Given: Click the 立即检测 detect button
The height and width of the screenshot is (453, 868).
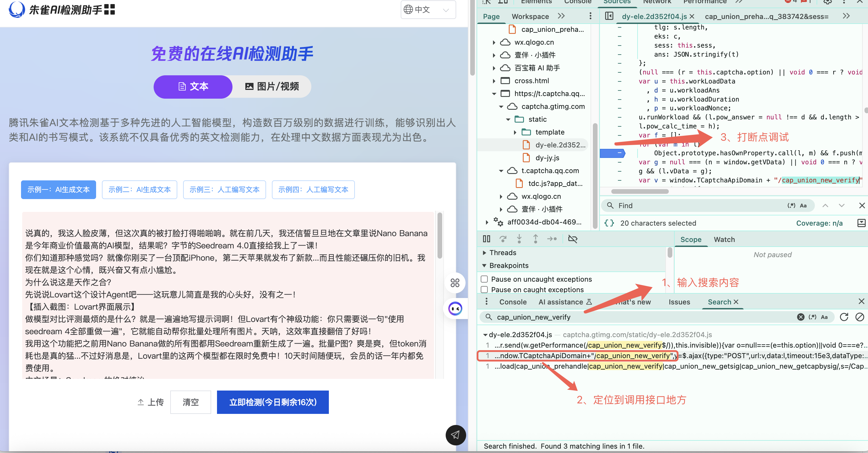Looking at the screenshot, I should click(x=272, y=402).
